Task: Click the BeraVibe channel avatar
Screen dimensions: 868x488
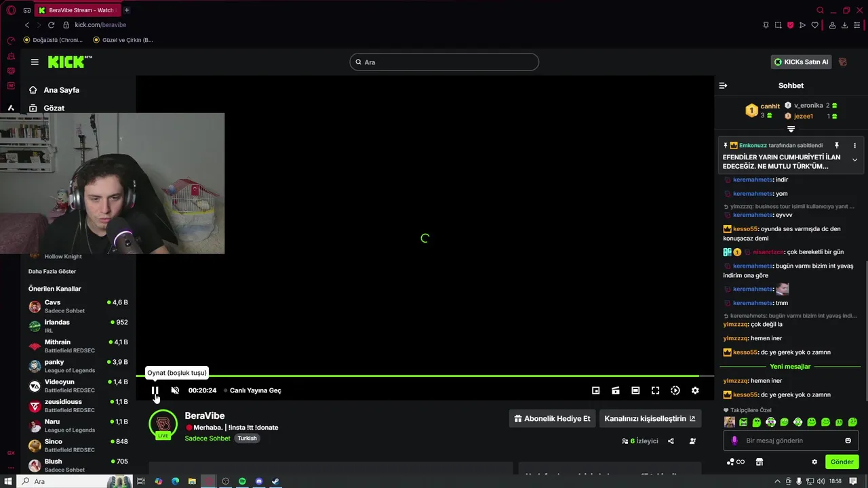Action: pyautogui.click(x=163, y=424)
